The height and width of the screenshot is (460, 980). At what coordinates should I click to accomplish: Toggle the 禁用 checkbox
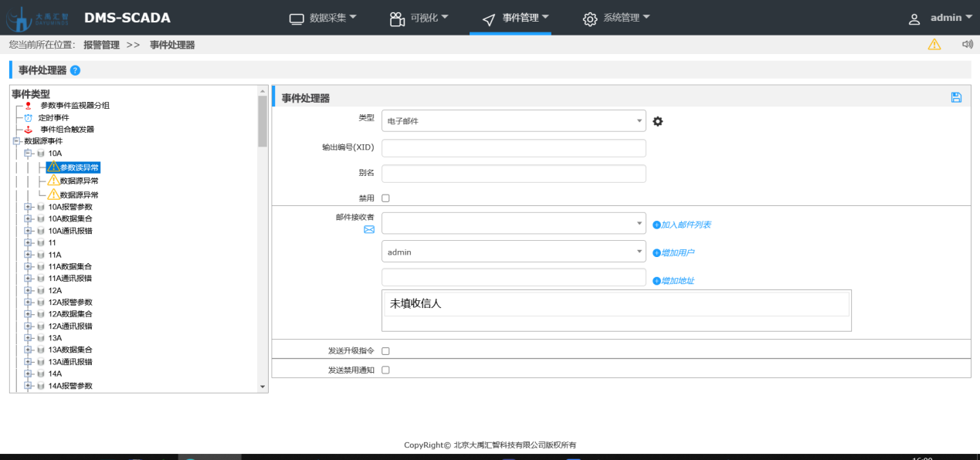[386, 198]
